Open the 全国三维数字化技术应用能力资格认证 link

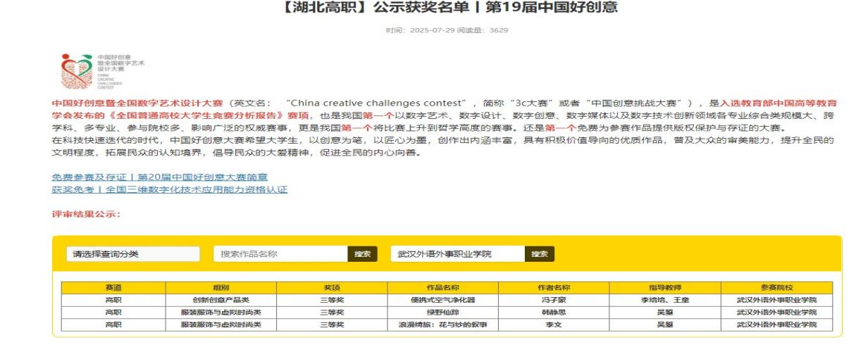(169, 189)
